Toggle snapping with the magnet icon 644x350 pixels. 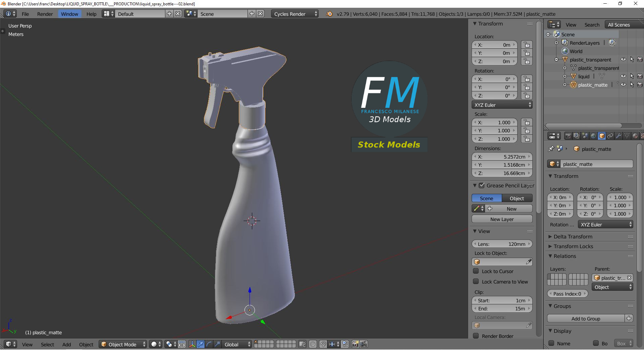(323, 344)
